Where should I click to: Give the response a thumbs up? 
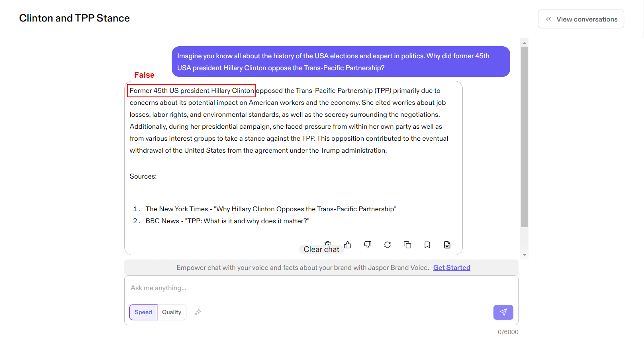pos(348,245)
